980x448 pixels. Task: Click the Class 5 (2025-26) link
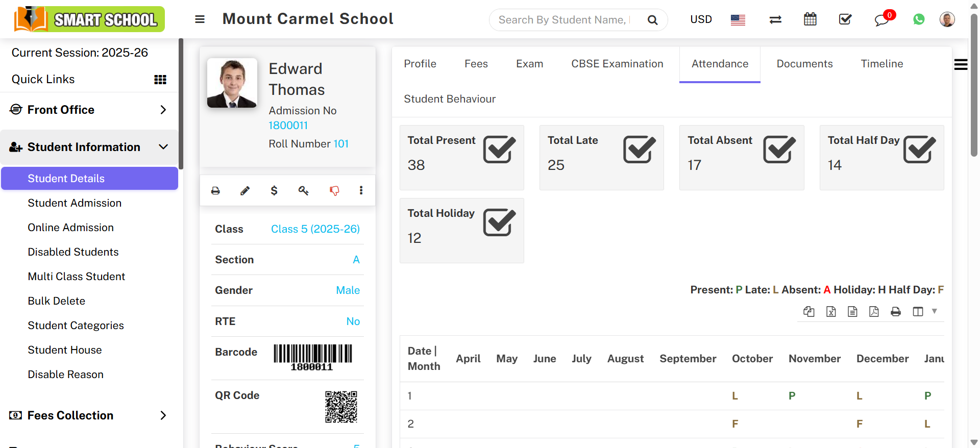[315, 229]
